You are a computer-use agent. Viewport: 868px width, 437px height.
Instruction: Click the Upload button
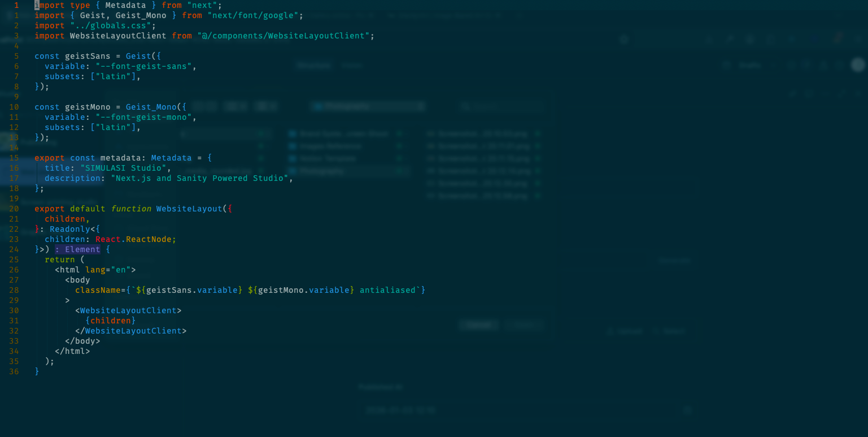(625, 331)
